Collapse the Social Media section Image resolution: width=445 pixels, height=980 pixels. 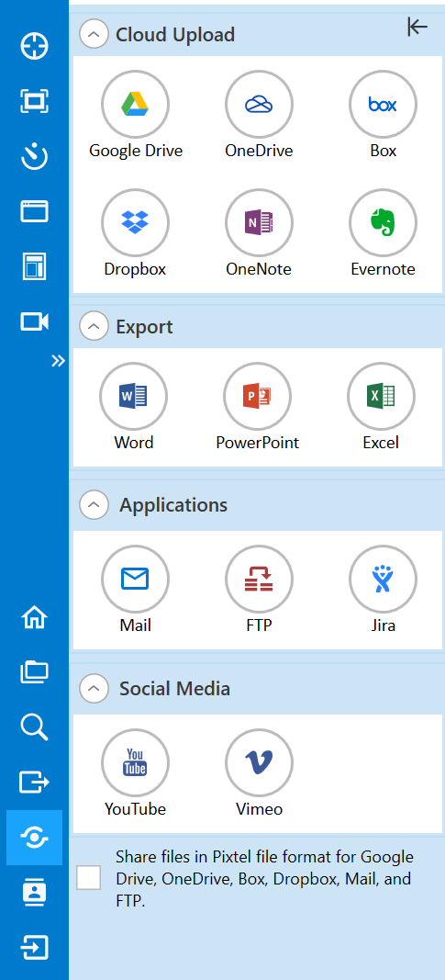[x=94, y=688]
